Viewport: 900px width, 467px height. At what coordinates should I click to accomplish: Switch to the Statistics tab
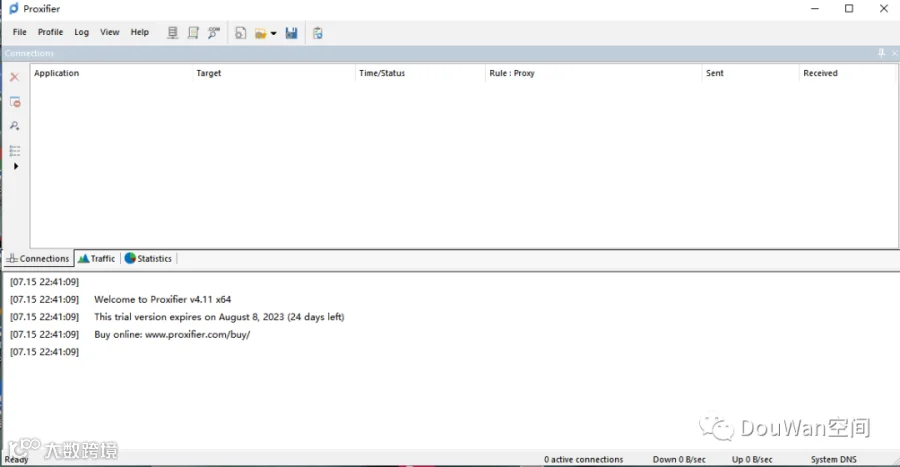coord(149,259)
